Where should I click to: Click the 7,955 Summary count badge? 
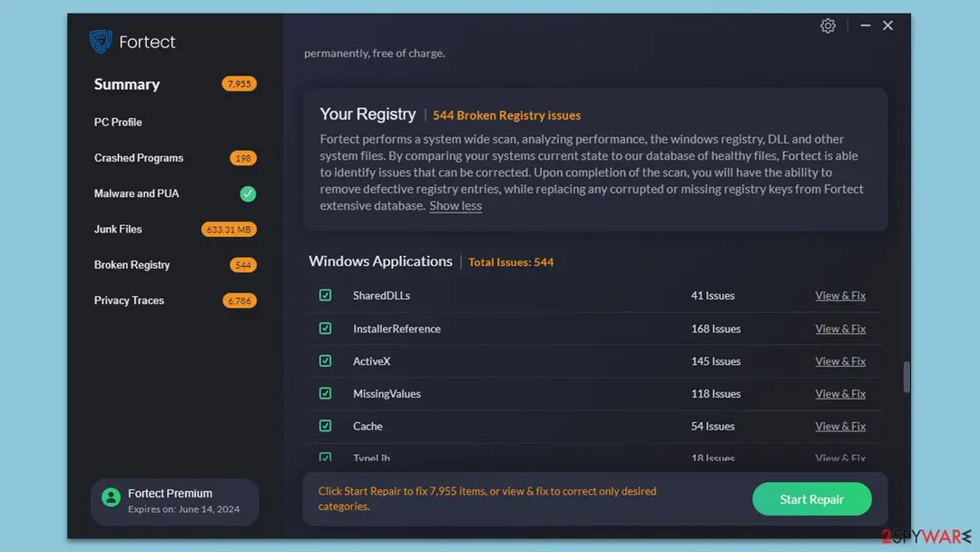[x=239, y=84]
